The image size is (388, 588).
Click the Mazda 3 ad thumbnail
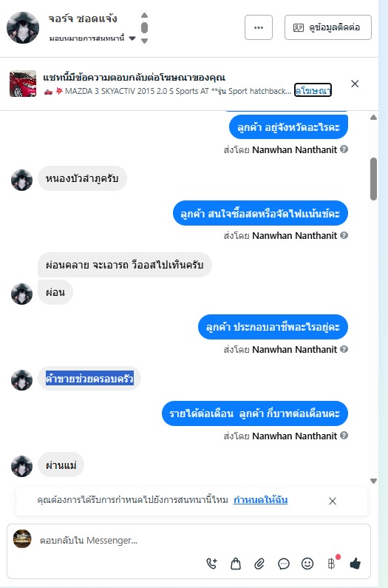coord(23,84)
